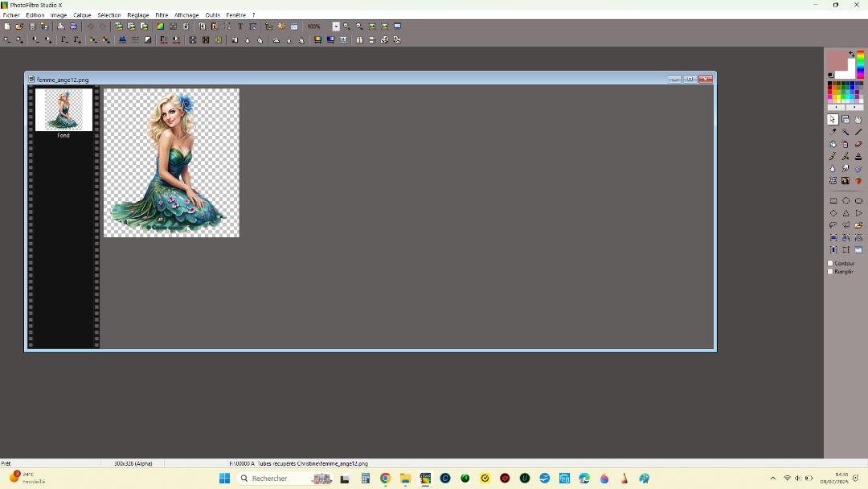Choose the rhombus selection shape

[x=833, y=213]
